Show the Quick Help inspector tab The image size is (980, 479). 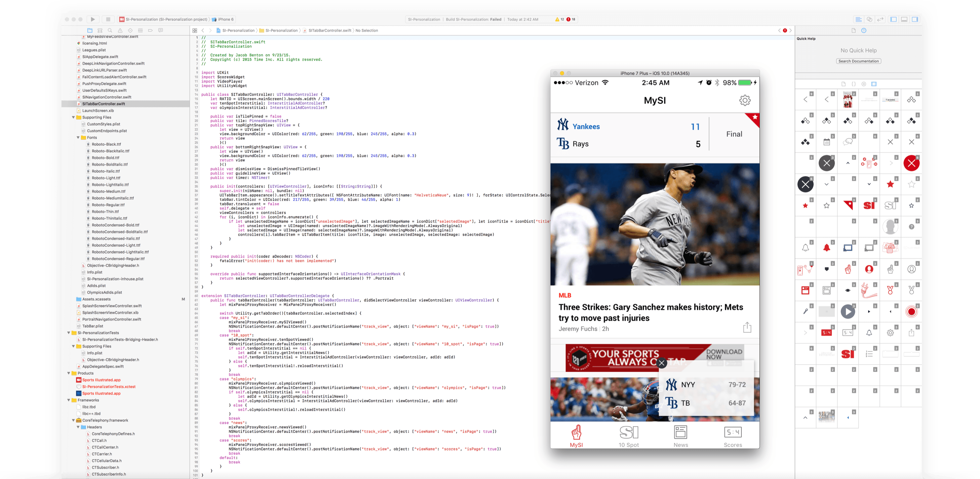(864, 30)
